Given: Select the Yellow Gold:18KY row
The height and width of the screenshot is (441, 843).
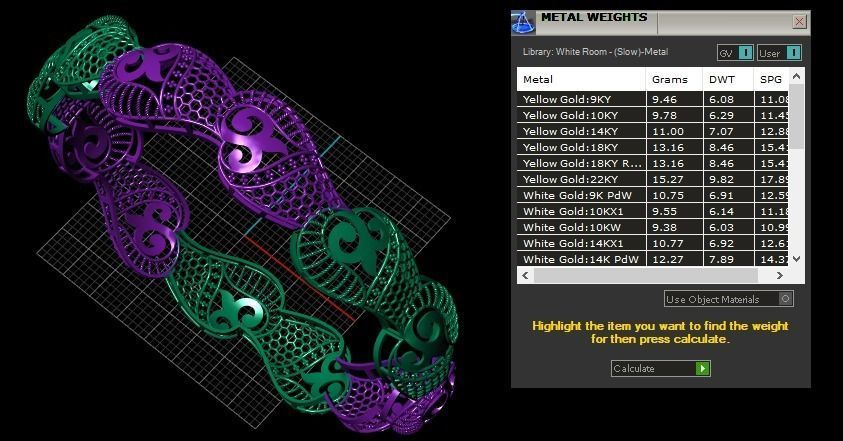Looking at the screenshot, I should click(653, 147).
